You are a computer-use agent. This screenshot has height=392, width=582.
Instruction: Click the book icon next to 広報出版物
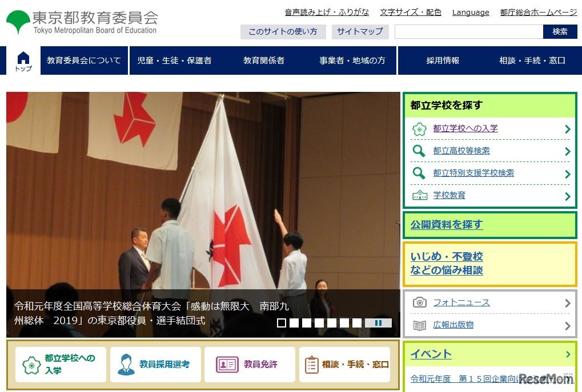pos(420,325)
